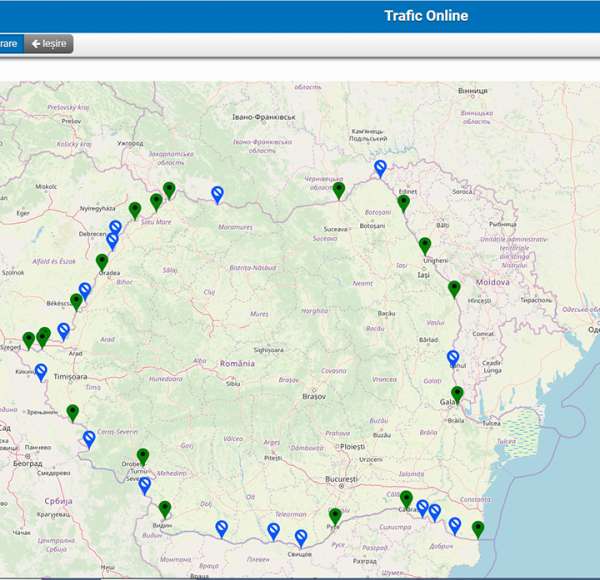This screenshot has height=580, width=600.
Task: Open green marker at Oradea
Action: (102, 263)
